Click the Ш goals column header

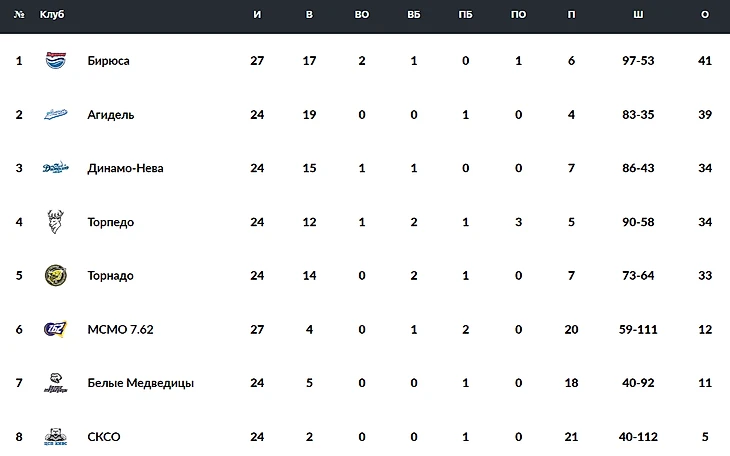tap(638, 15)
